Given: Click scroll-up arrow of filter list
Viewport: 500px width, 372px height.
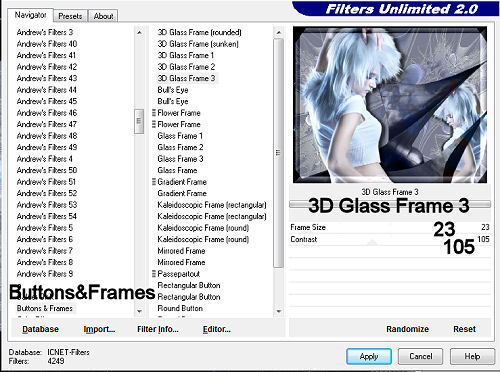Looking at the screenshot, I should [279, 32].
